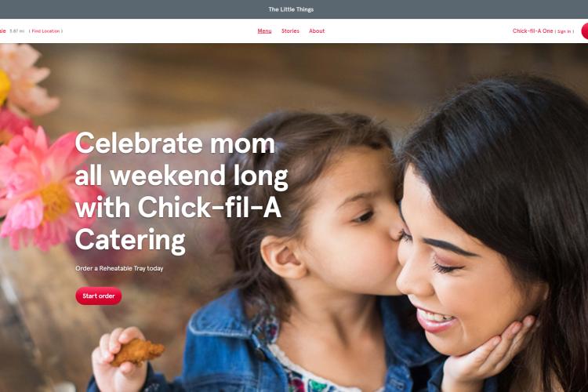This screenshot has height=392, width=588.
Task: Open the About section link
Action: point(317,31)
